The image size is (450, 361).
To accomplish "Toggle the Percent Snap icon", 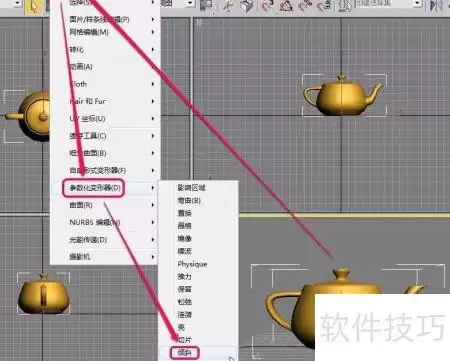I will (x=305, y=6).
